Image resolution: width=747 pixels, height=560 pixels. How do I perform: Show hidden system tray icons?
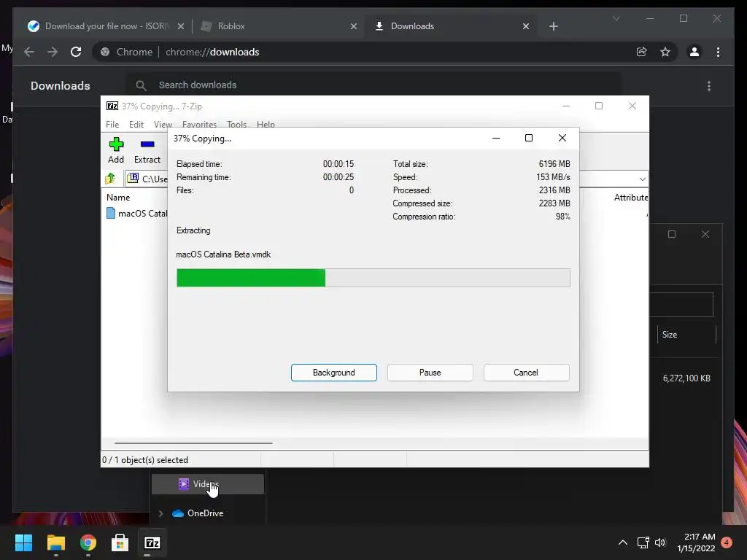click(623, 542)
